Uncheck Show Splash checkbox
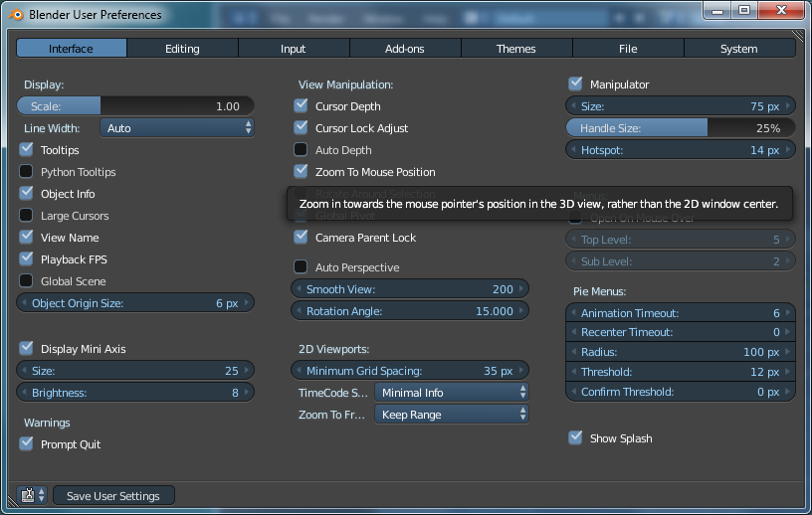This screenshot has height=515, width=812. point(575,437)
